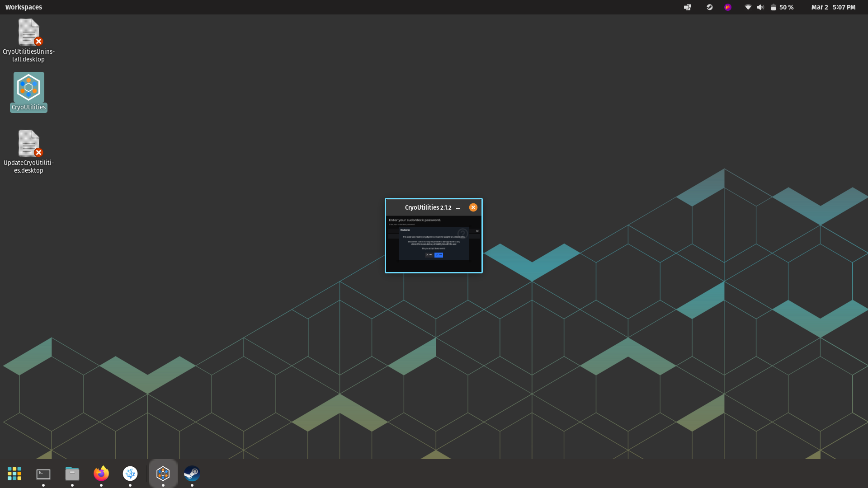The width and height of the screenshot is (868, 488).
Task: Decline the disclaimer with the No button
Action: point(429,255)
